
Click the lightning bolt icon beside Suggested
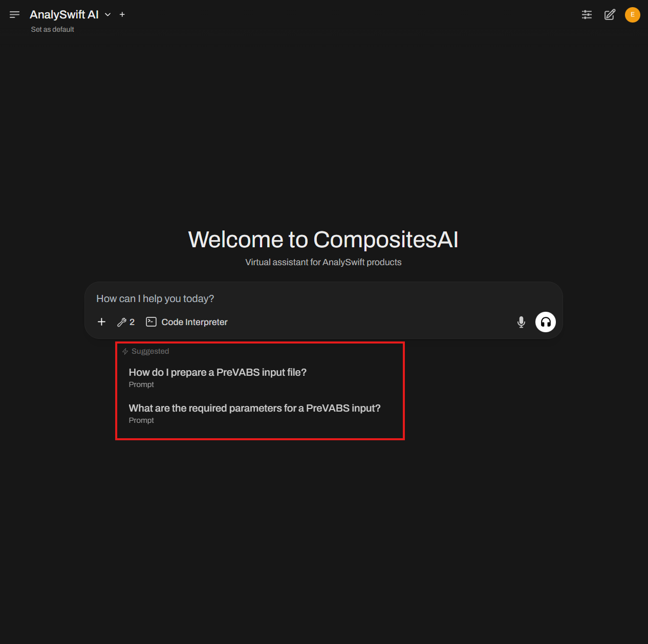(x=125, y=351)
